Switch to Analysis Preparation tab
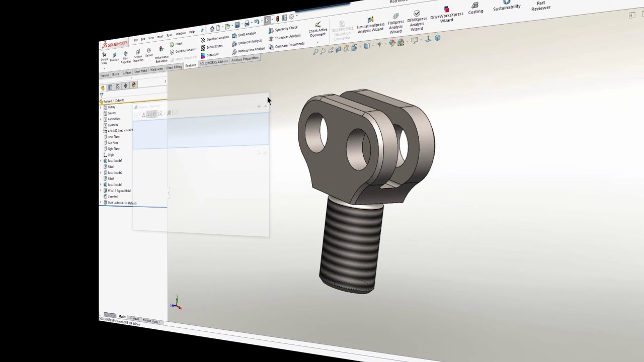The image size is (644, 362). 245,59
